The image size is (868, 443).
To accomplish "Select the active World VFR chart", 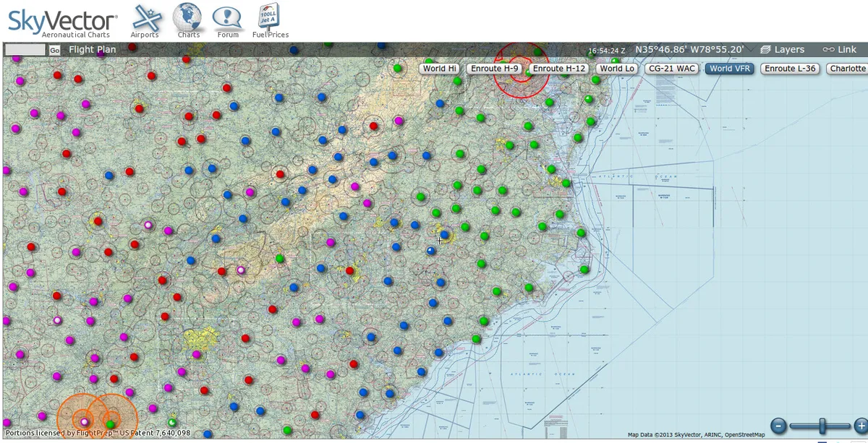I will pyautogui.click(x=730, y=69).
